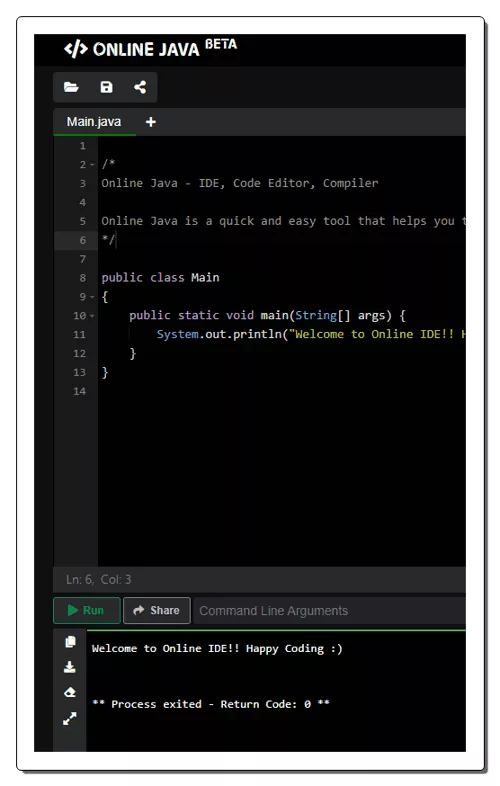Collapse the main method fold arrow on line 10
This screenshot has height=786, width=500.
(x=92, y=316)
